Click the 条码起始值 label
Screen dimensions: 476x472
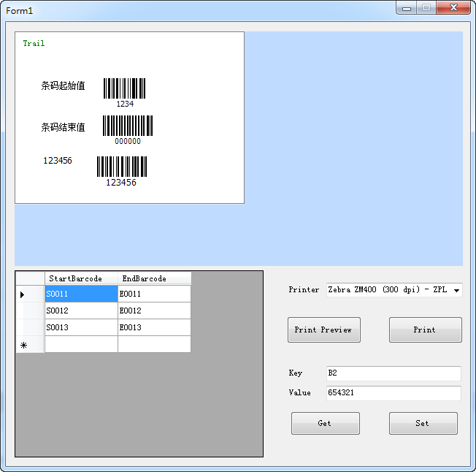pyautogui.click(x=63, y=85)
